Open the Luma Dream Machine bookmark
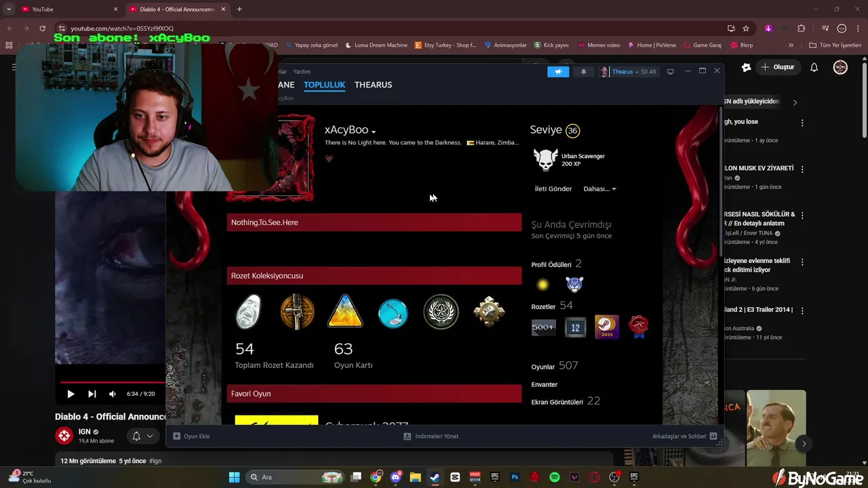 tap(376, 45)
